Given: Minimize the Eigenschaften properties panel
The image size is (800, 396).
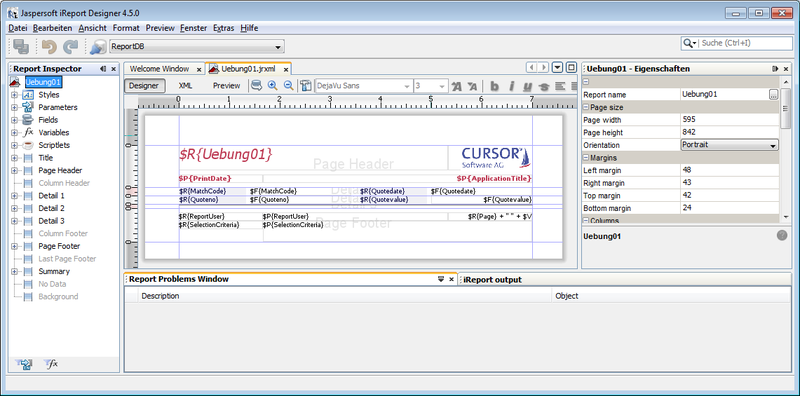Looking at the screenshot, I should click(775, 69).
